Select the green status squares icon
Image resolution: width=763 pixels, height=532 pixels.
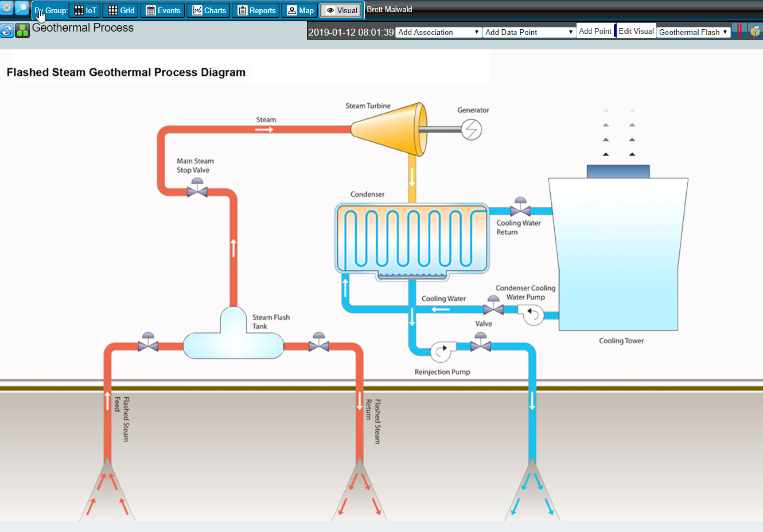pyautogui.click(x=22, y=30)
